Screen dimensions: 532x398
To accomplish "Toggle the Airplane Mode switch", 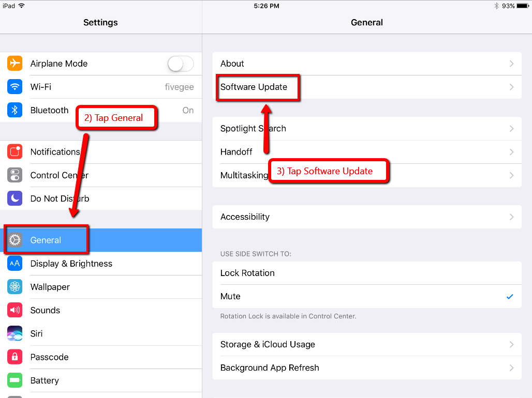I will (x=180, y=64).
